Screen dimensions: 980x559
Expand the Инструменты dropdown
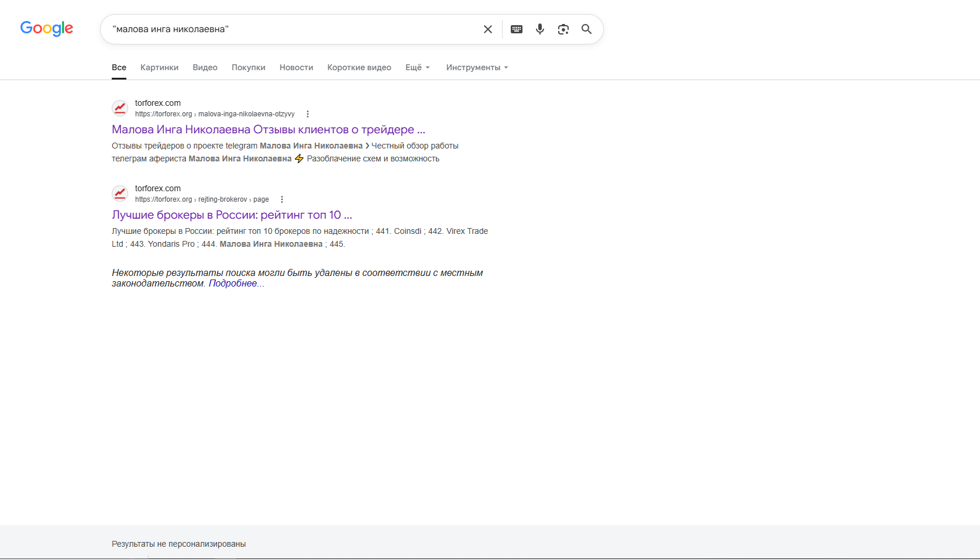click(477, 67)
